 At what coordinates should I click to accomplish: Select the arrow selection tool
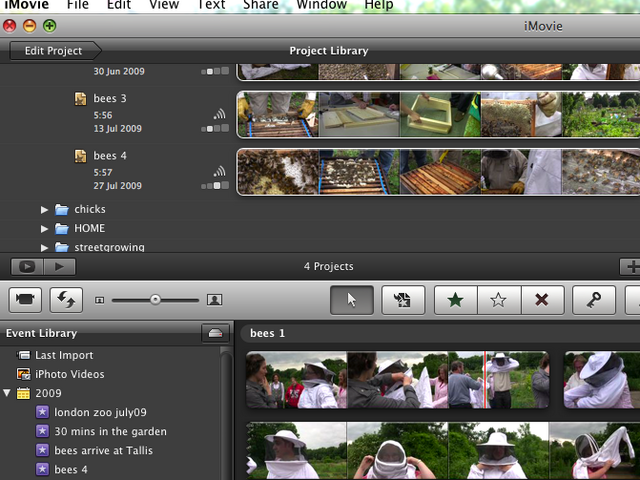tap(352, 300)
